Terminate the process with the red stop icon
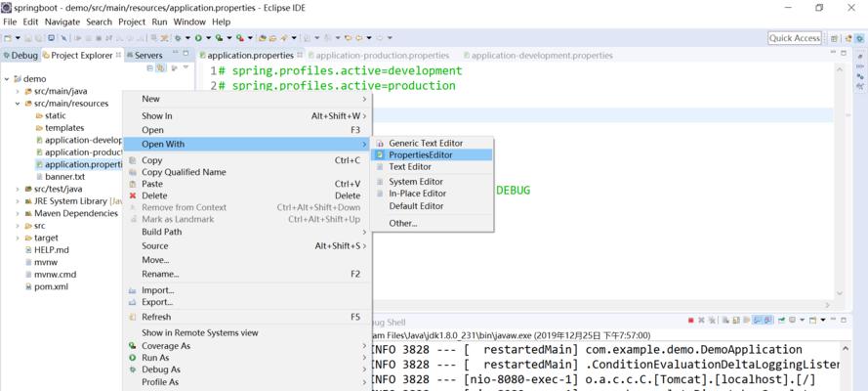 (x=691, y=320)
